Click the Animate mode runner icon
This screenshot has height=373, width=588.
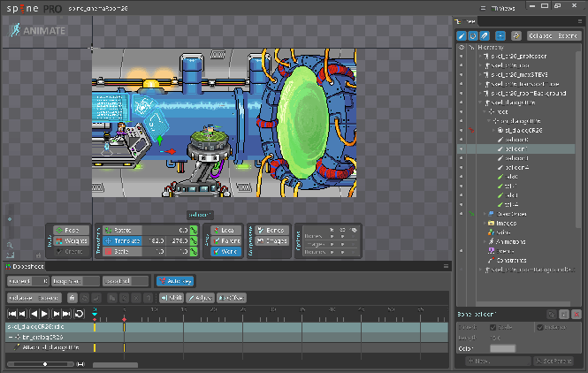(x=15, y=30)
